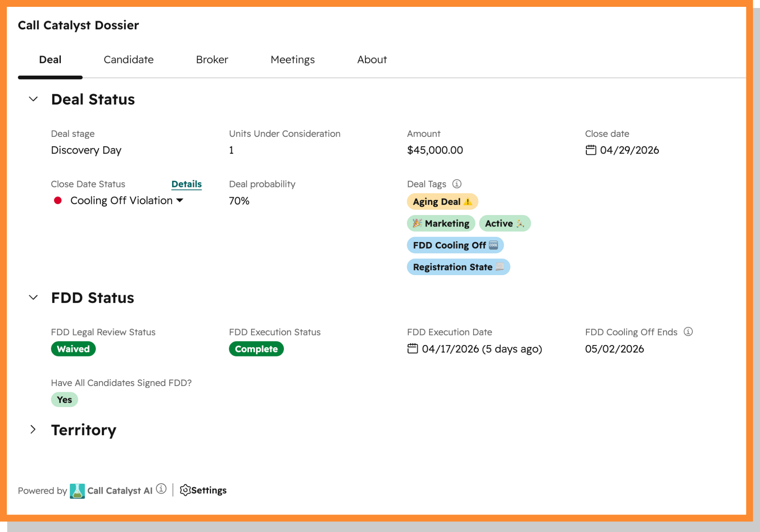The image size is (760, 532).
Task: Click the Call Catalyst AI flask logo
Action: pos(77,491)
